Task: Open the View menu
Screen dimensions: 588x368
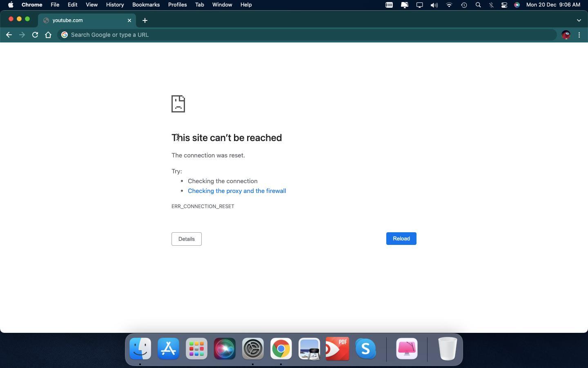Action: [91, 5]
